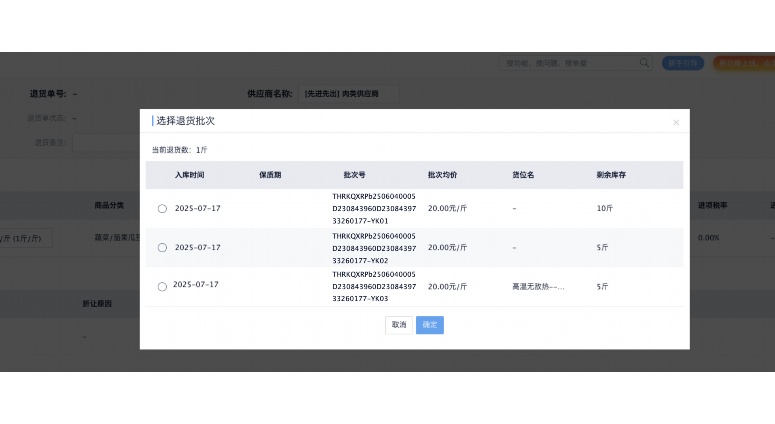Click batch number ending YK01
Screen dimensions: 775x424
coord(374,209)
